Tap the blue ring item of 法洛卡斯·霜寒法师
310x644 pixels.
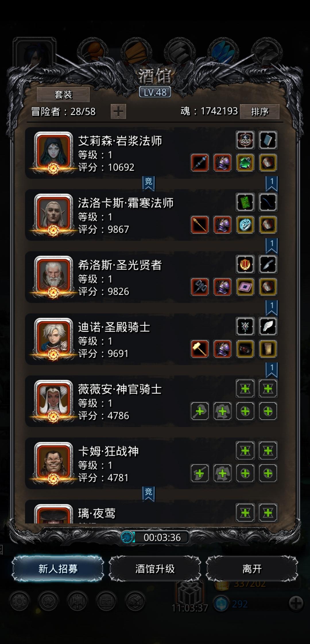pos(245,225)
